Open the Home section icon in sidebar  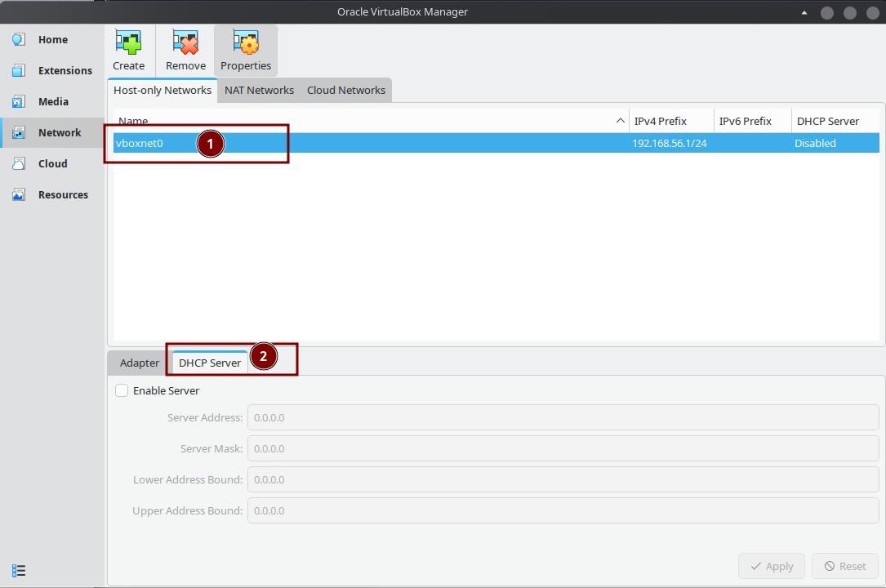point(19,39)
